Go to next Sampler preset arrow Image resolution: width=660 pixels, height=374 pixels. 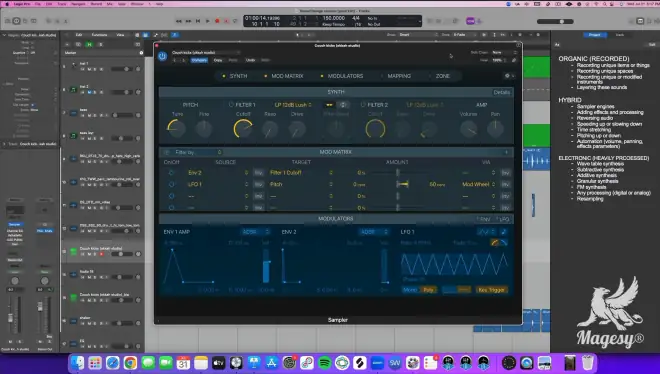point(184,60)
